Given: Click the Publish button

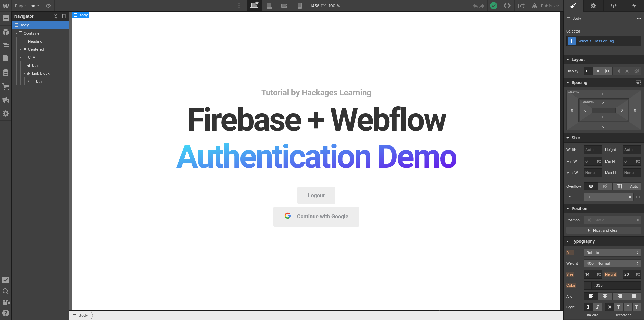Looking at the screenshot, I should point(546,6).
